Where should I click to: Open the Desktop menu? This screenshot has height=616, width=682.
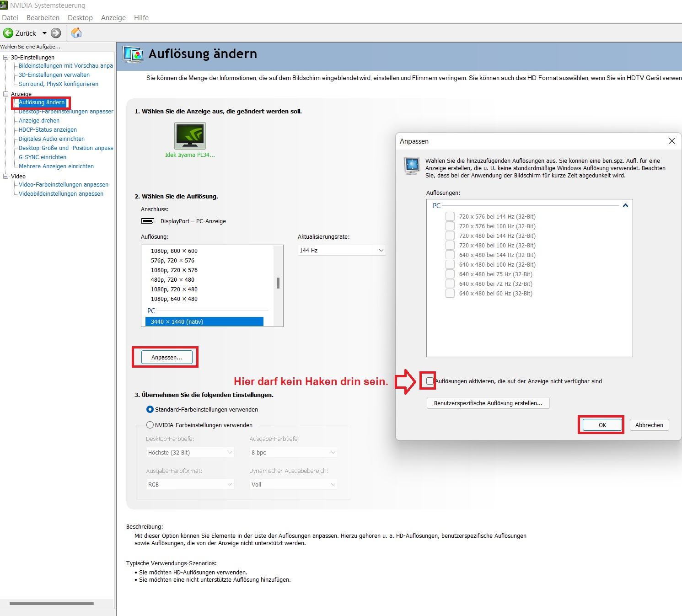click(x=80, y=18)
